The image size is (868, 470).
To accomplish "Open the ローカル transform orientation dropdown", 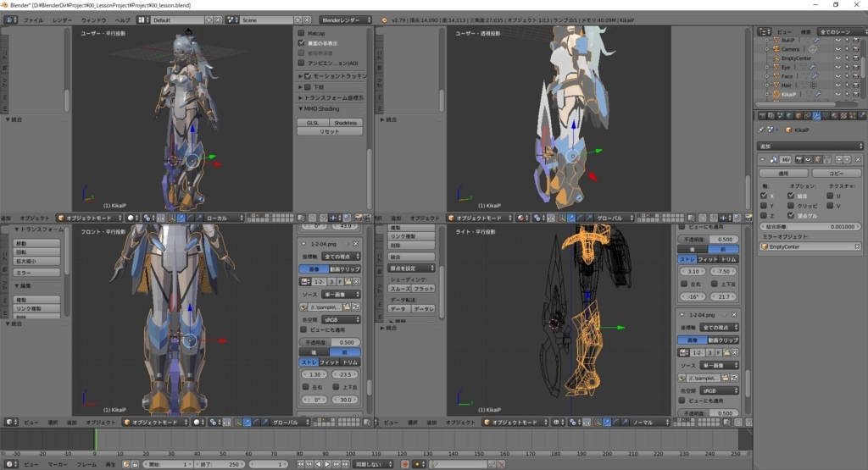I will (x=224, y=218).
